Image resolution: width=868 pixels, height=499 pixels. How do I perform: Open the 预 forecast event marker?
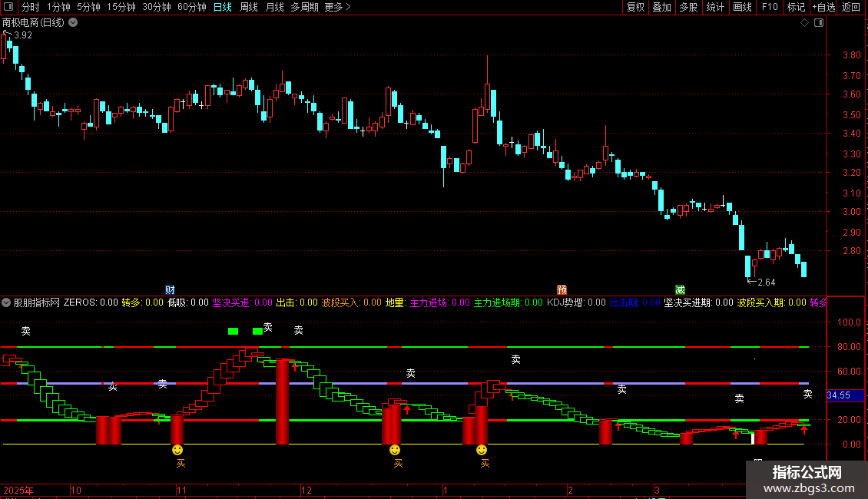pyautogui.click(x=562, y=290)
